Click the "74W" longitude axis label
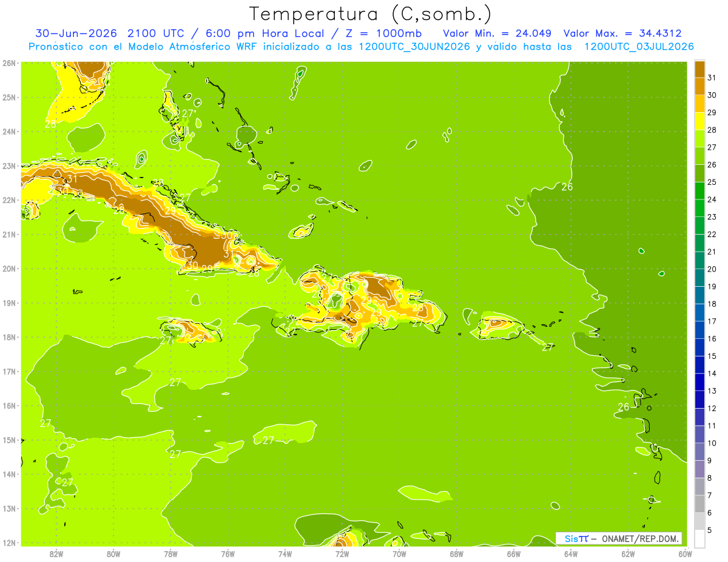 tap(285, 553)
